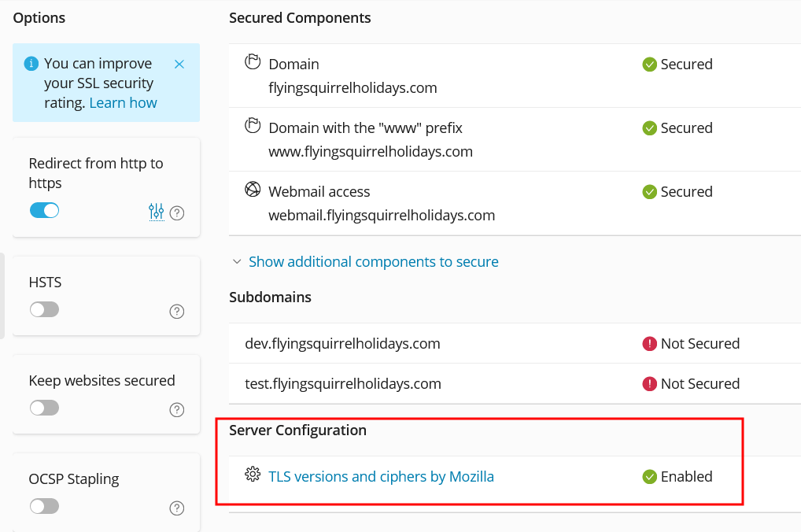
Task: Open the redirect settings sliders icon
Action: tap(156, 212)
